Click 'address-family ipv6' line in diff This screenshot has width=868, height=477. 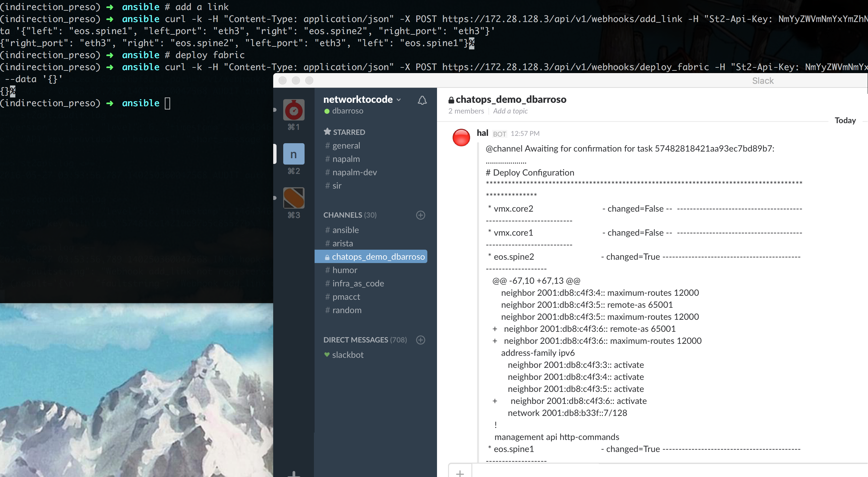click(x=538, y=353)
